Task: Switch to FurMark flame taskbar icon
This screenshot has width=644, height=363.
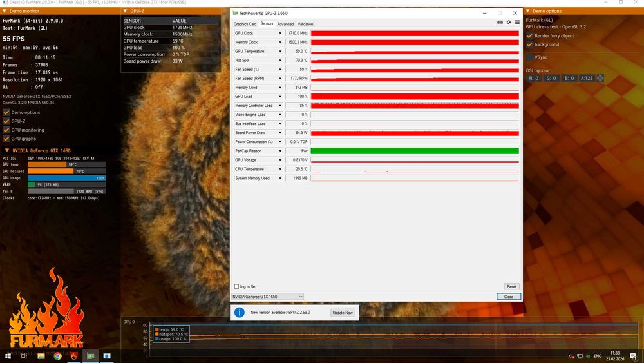Action: click(74, 356)
